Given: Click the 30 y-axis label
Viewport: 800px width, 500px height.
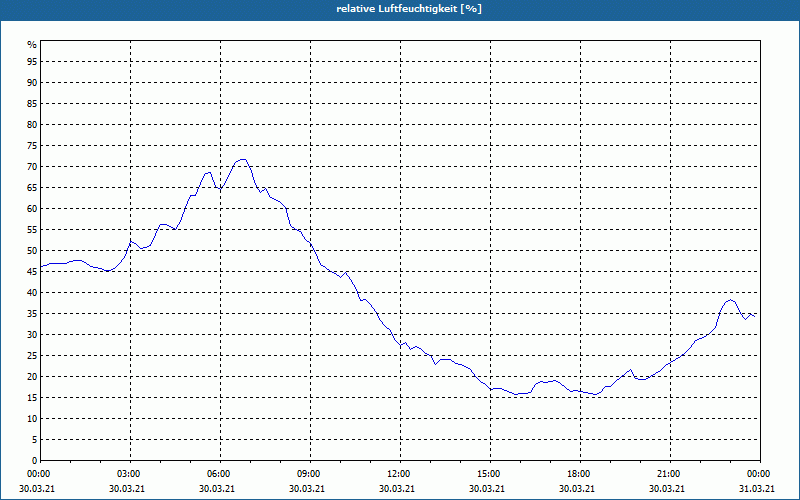Looking at the screenshot, I should pyautogui.click(x=32, y=335).
